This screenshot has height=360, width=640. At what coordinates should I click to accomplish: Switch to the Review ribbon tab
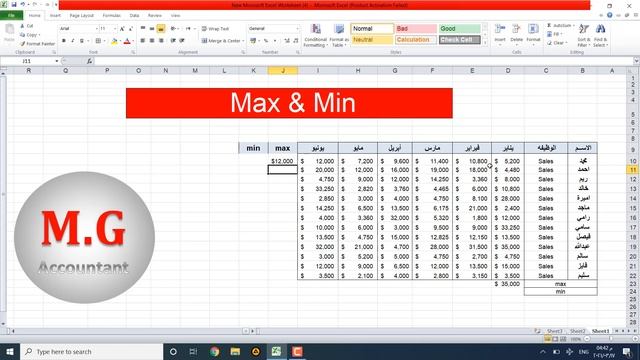pyautogui.click(x=155, y=16)
